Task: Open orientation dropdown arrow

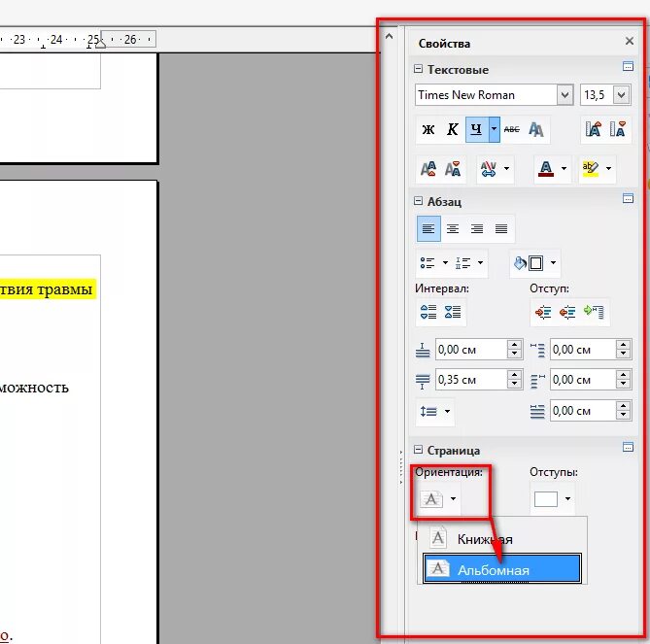Action: tap(453, 498)
